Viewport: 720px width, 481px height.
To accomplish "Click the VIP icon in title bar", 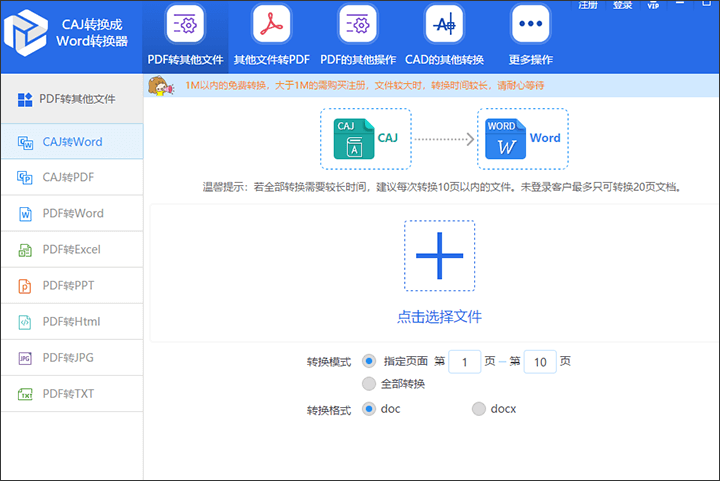I will [653, 6].
